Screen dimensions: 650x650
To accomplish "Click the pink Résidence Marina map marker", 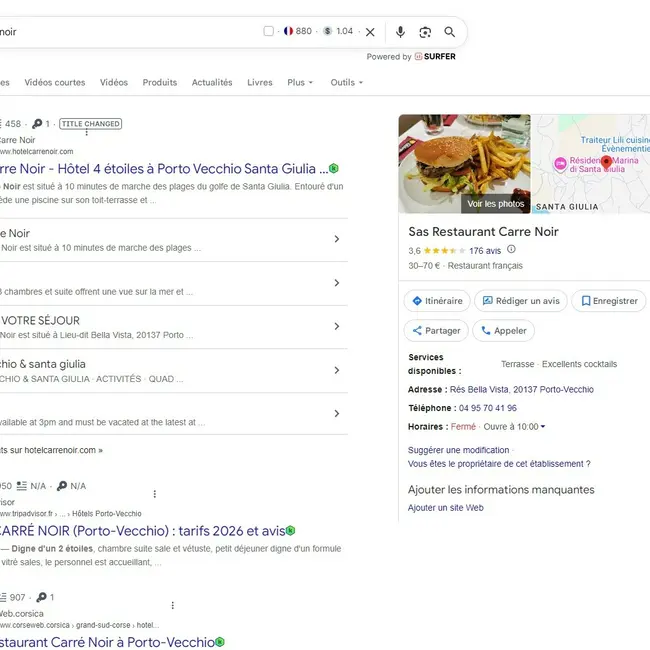I will tap(560, 164).
